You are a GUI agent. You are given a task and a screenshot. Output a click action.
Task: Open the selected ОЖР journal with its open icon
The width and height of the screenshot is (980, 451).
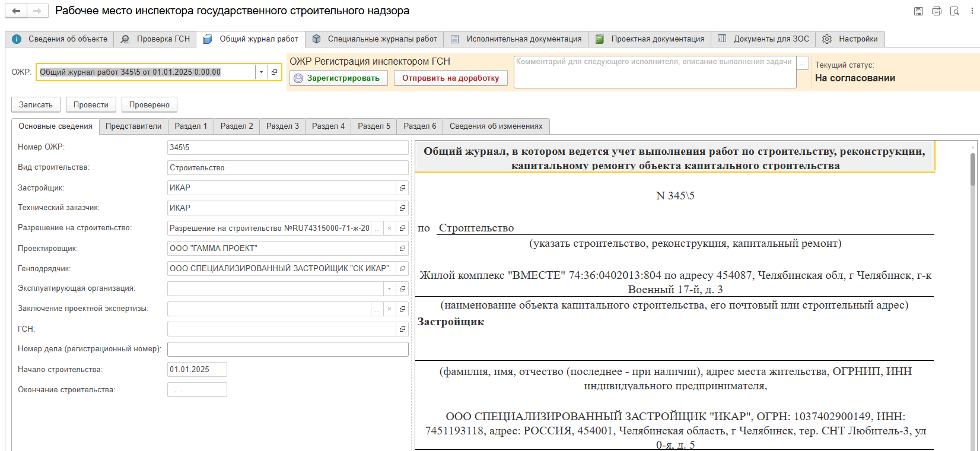274,72
